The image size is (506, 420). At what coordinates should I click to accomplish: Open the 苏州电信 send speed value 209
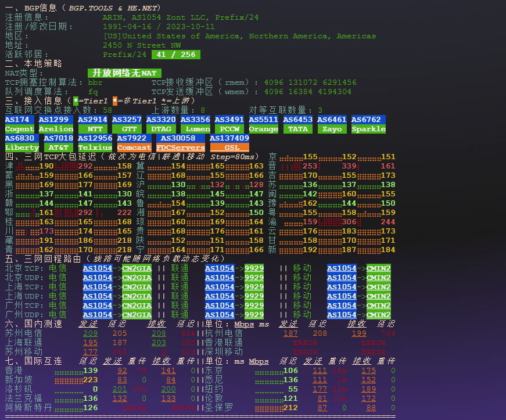[91, 333]
